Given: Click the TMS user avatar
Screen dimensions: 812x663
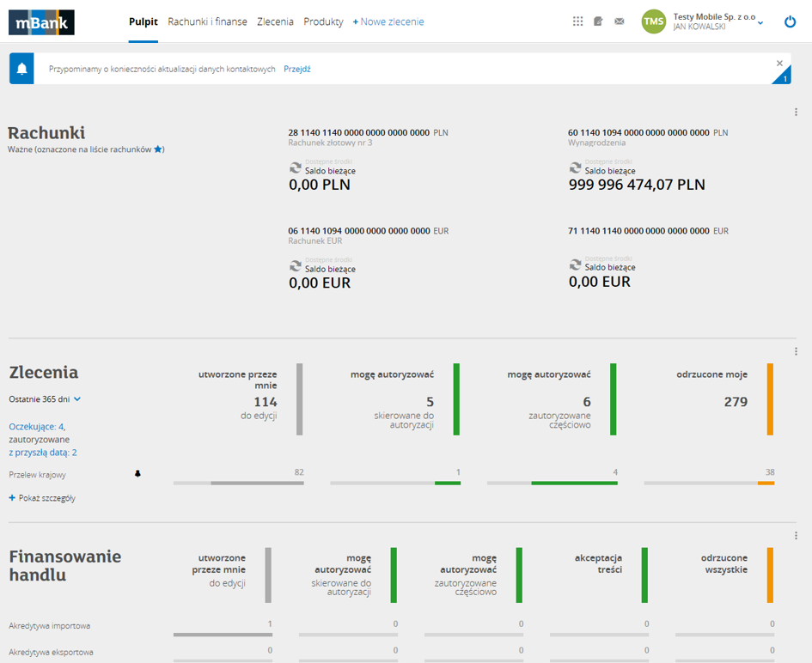Looking at the screenshot, I should pos(654,21).
